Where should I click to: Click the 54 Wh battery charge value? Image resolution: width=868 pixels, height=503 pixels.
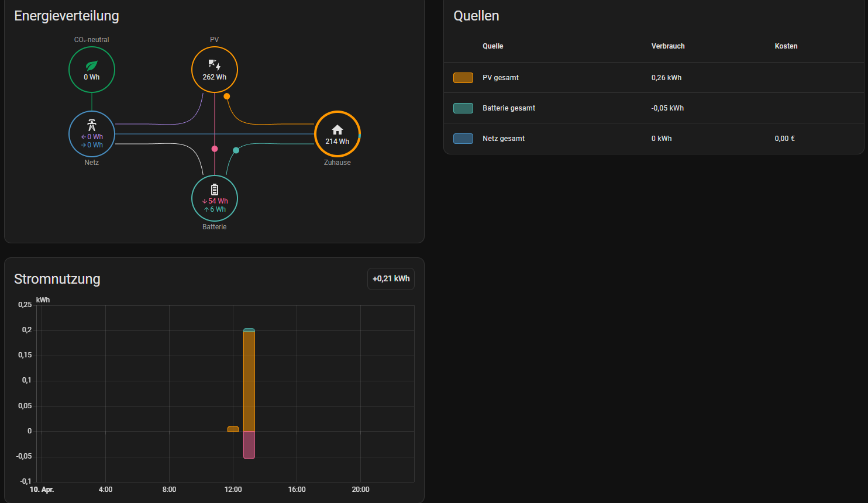click(x=215, y=201)
